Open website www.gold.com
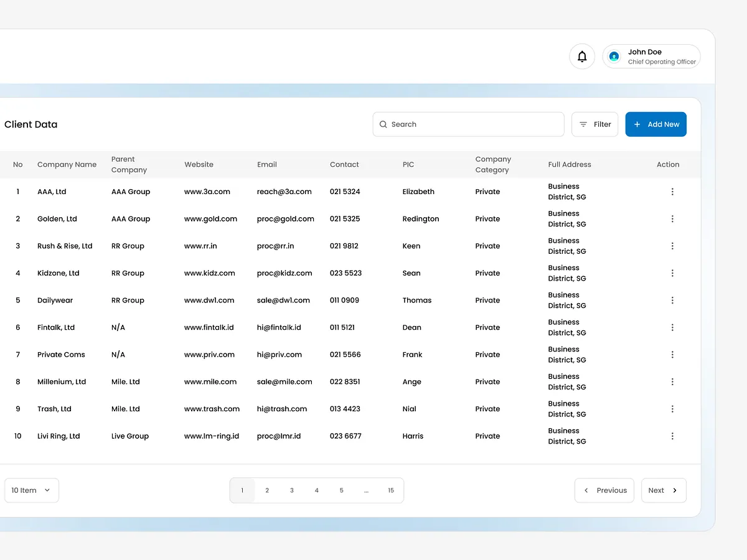Screen dimensions: 747x560 (x=210, y=219)
